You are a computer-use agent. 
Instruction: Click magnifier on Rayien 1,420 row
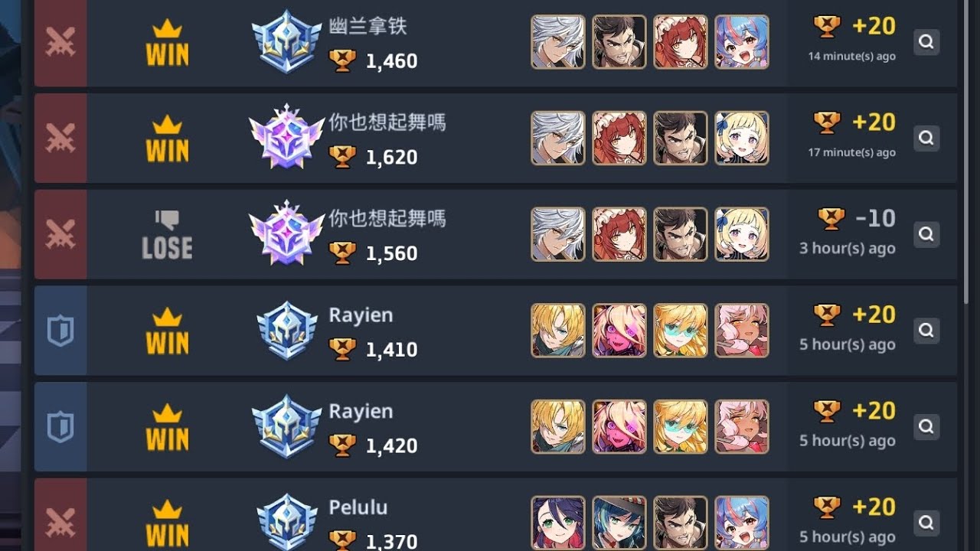click(926, 426)
